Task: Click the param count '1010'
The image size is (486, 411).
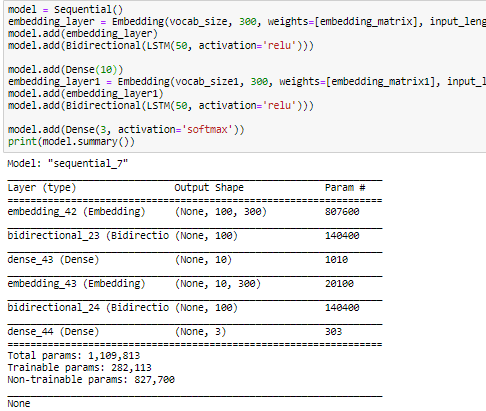Action: coord(336,260)
